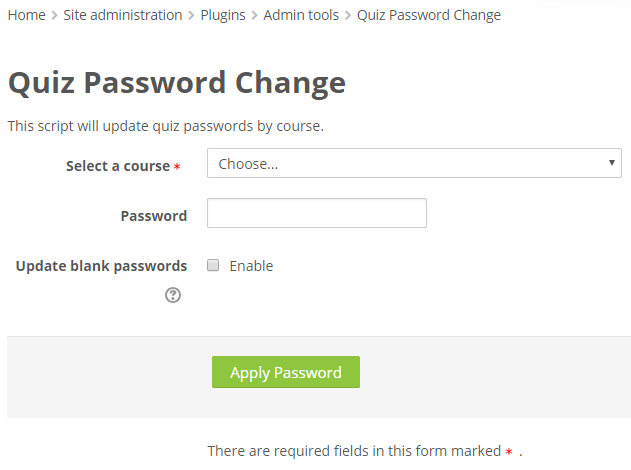Click Quiz Password Change breadcrumb item
Screen dimensions: 631x470
point(429,15)
